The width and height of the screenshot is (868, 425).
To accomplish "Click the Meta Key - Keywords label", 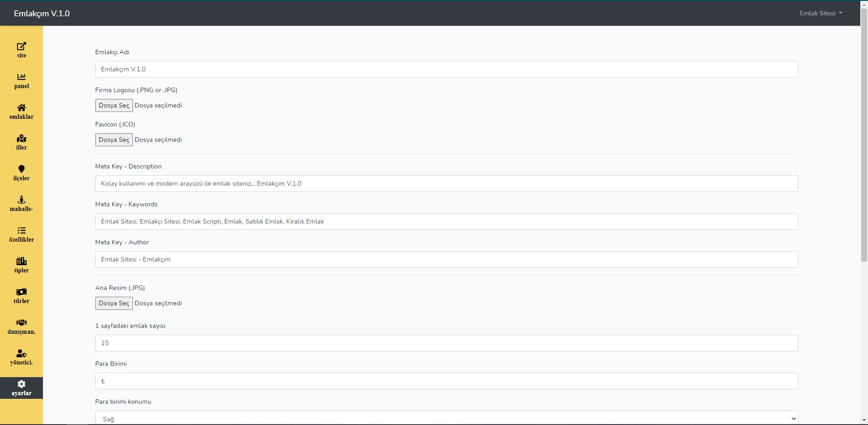I will point(126,204).
